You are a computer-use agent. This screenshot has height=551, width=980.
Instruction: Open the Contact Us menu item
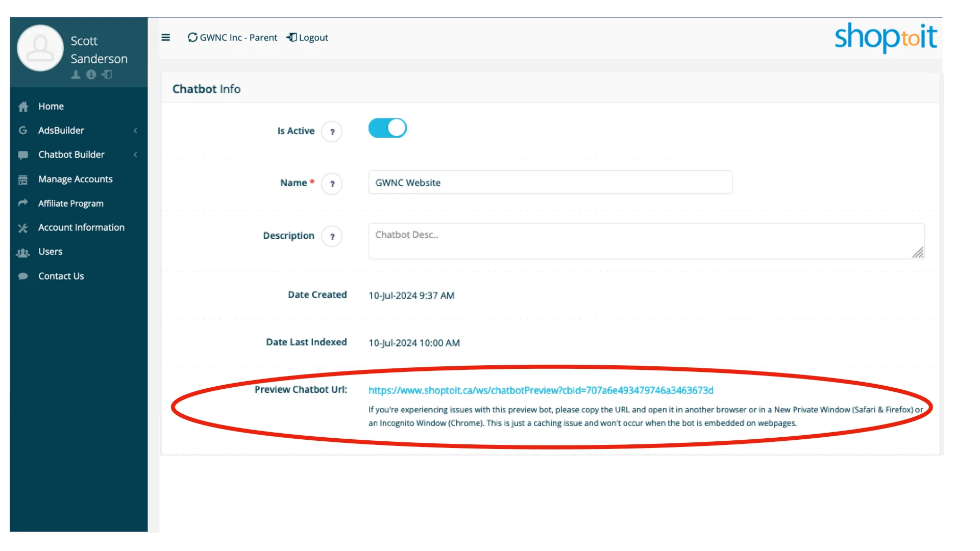pyautogui.click(x=61, y=276)
